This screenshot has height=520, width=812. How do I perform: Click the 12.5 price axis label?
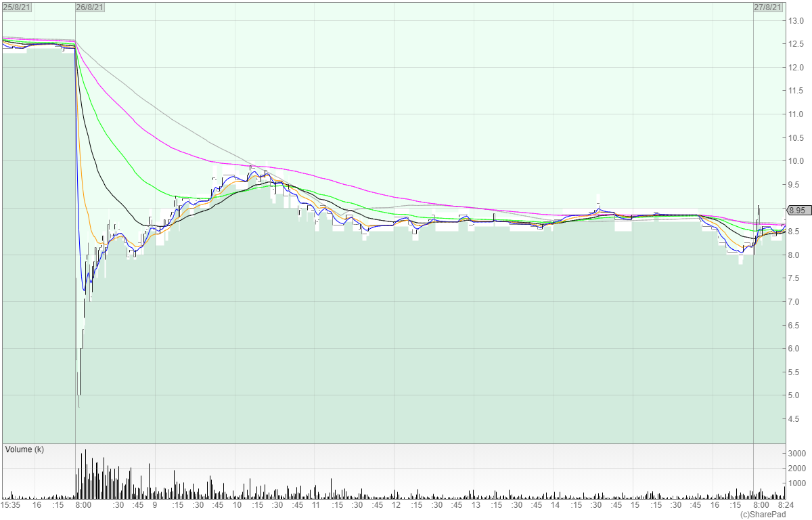(796, 44)
